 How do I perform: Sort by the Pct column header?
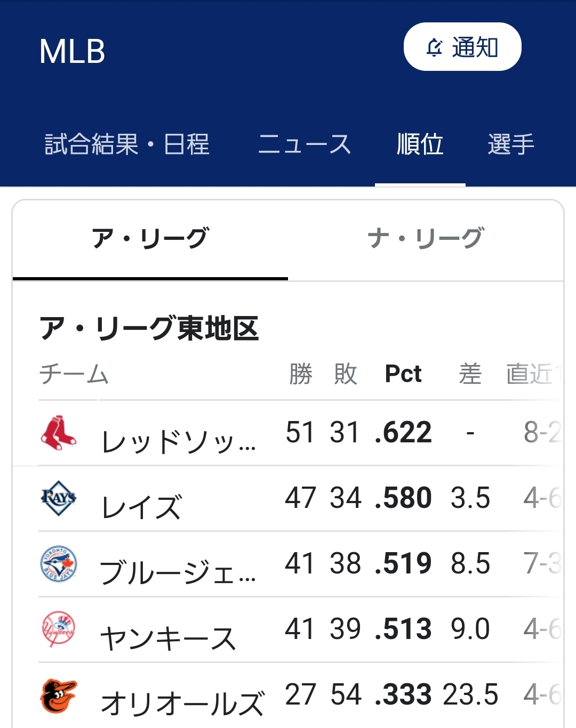pos(403,374)
